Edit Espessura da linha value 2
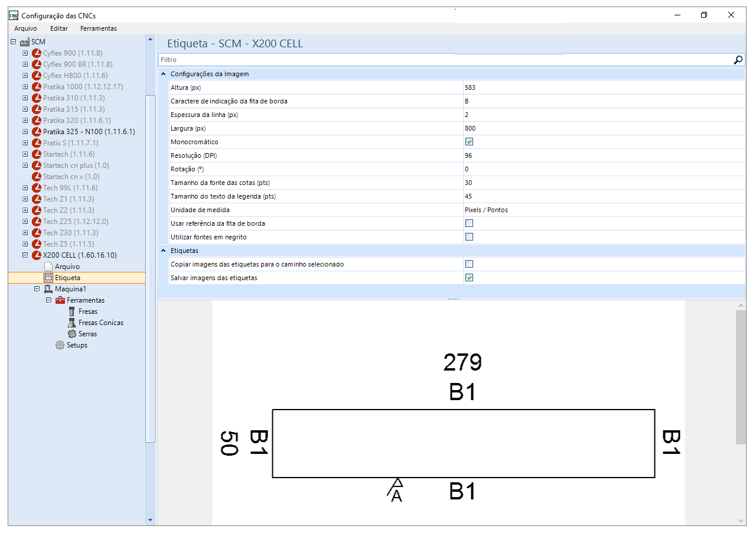The image size is (756, 539). [604, 115]
